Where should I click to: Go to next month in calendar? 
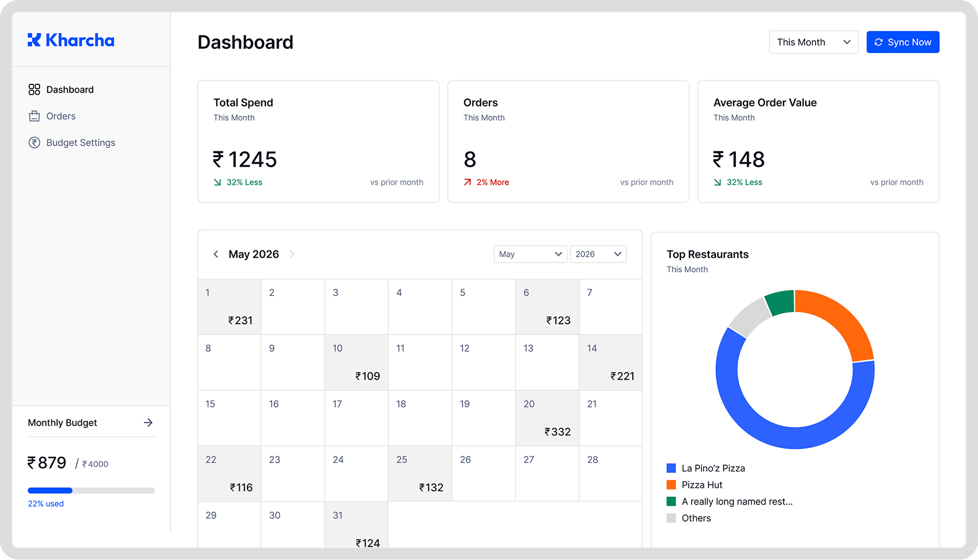292,254
